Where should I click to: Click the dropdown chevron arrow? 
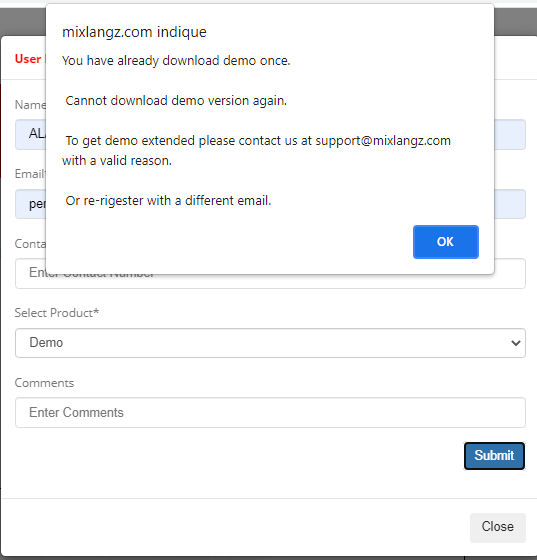[515, 343]
